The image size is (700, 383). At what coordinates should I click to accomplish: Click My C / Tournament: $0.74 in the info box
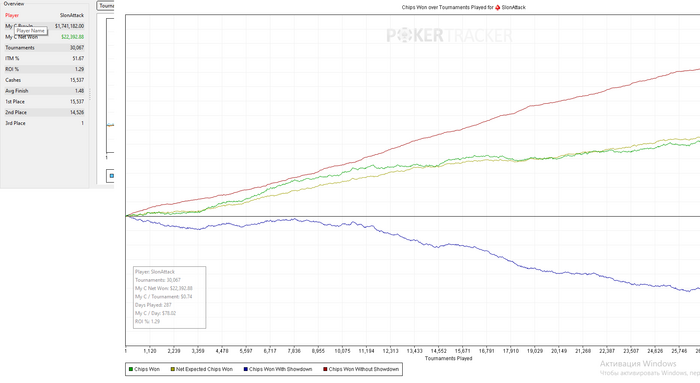point(164,297)
